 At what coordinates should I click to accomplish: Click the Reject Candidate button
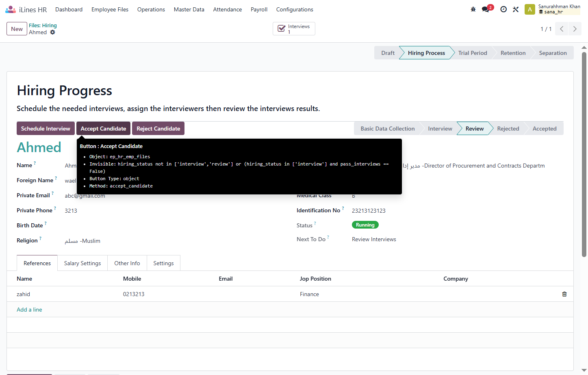tap(158, 129)
